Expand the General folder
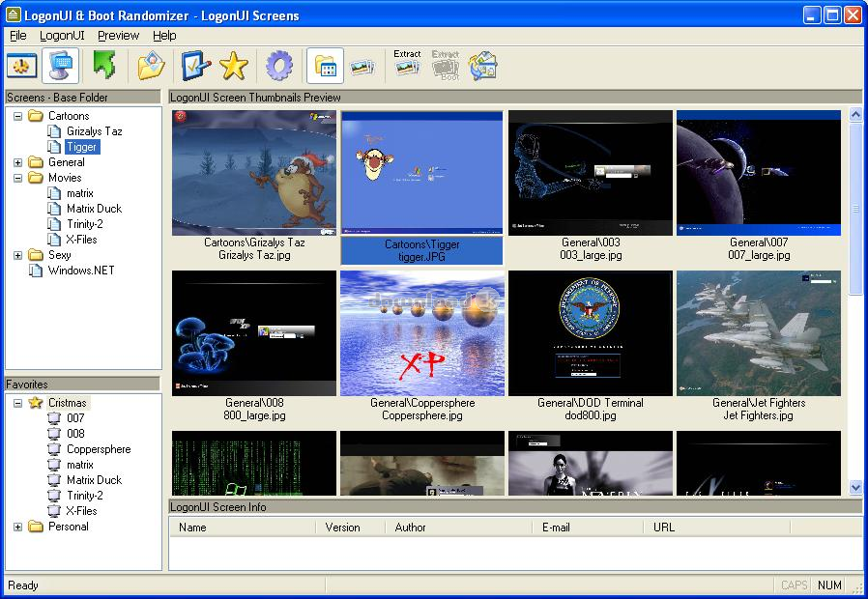 (17, 162)
